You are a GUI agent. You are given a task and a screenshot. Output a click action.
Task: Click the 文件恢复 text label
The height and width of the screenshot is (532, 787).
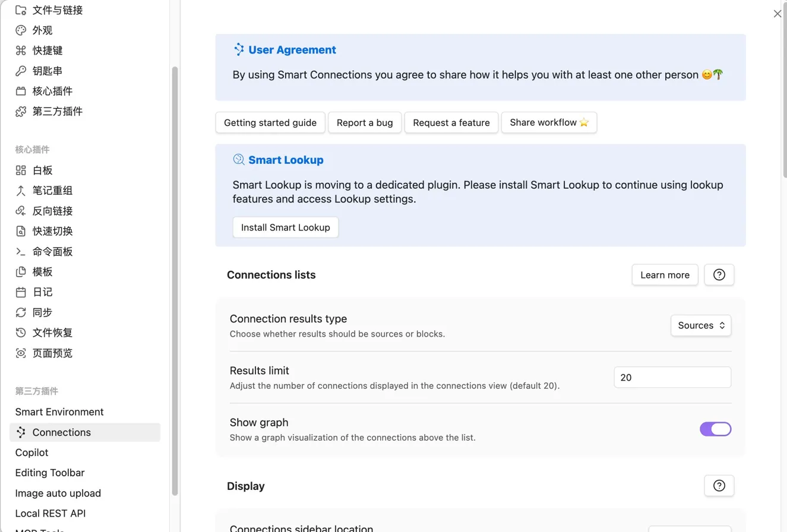coord(53,332)
